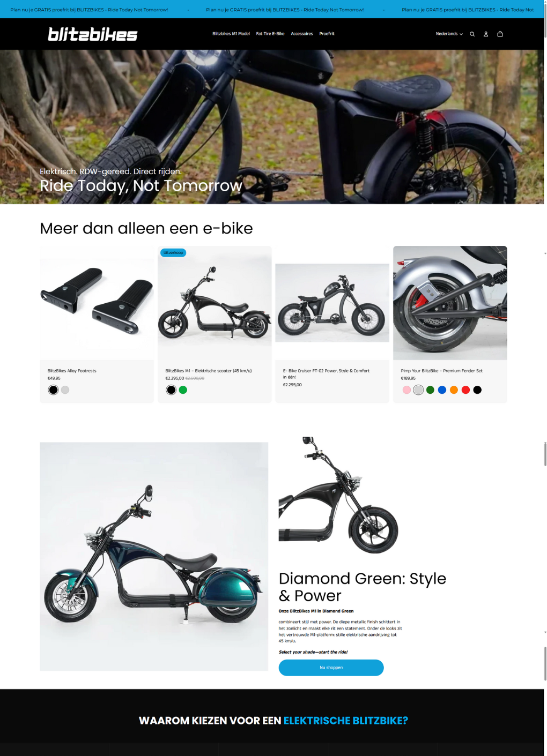The width and height of the screenshot is (547, 756).
Task: Click the Nu shoppen button
Action: [331, 668]
